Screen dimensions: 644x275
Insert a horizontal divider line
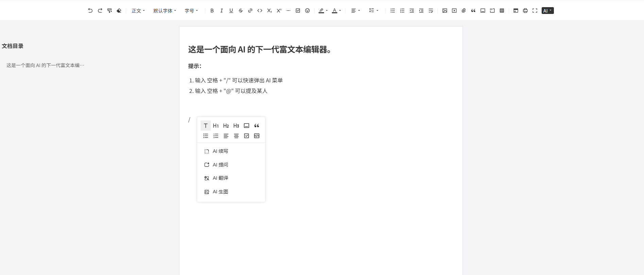point(288,11)
